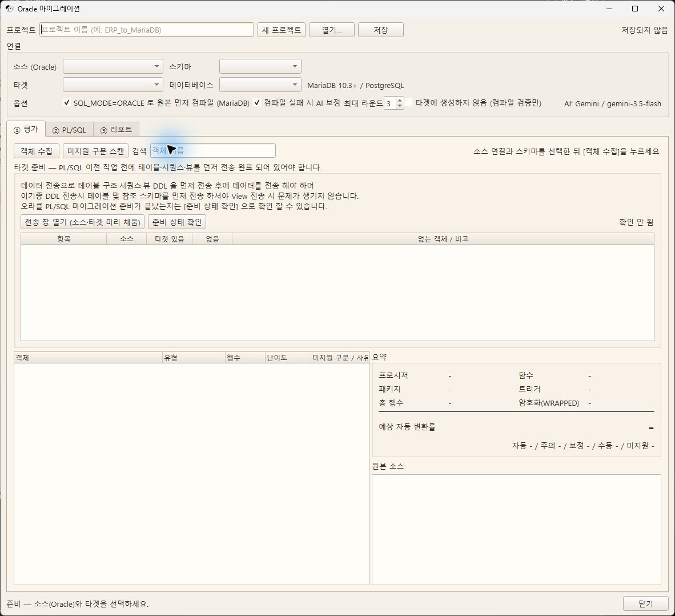Screen dimensions: 675x616
Task: Minimize the Oracle 마이그레이션 window
Action: pos(609,9)
